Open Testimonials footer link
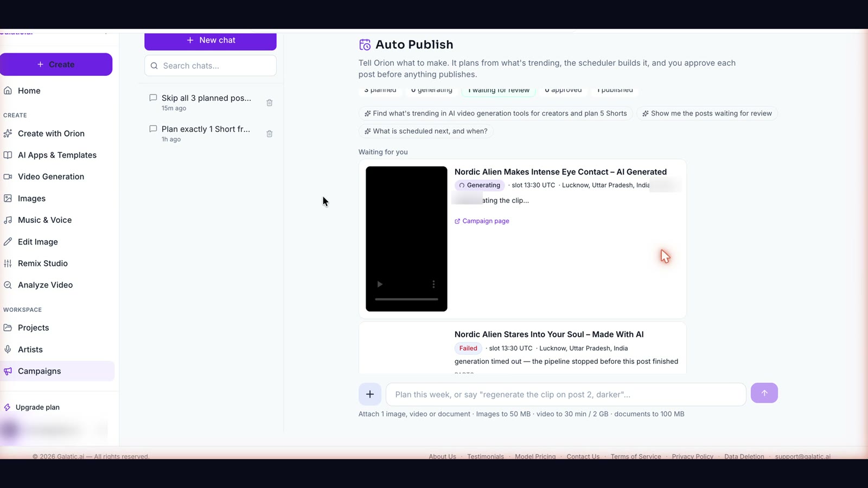The image size is (868, 488). 486,456
